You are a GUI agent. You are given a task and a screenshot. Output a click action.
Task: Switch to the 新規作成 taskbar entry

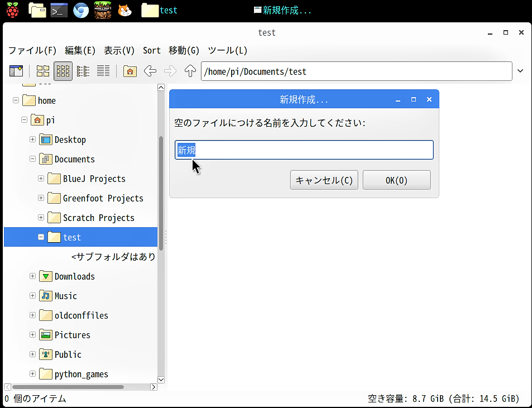(x=282, y=10)
